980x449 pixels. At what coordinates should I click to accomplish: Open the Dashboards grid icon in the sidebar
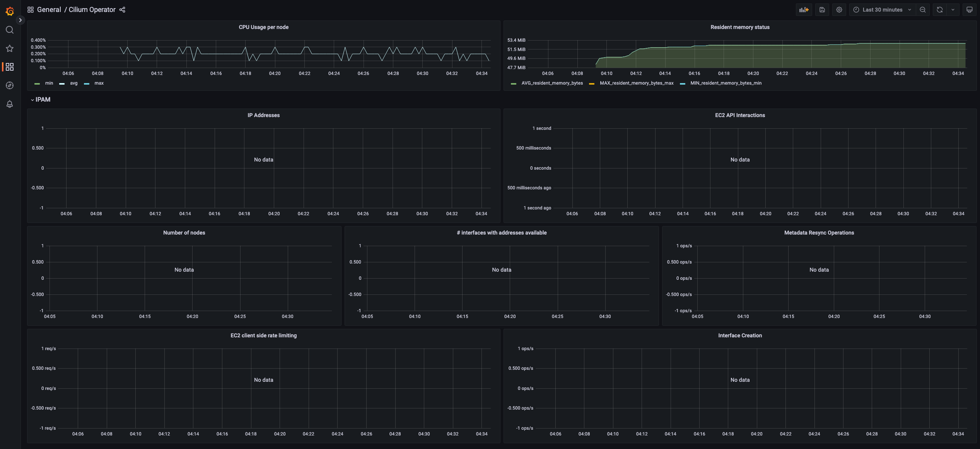coord(10,67)
